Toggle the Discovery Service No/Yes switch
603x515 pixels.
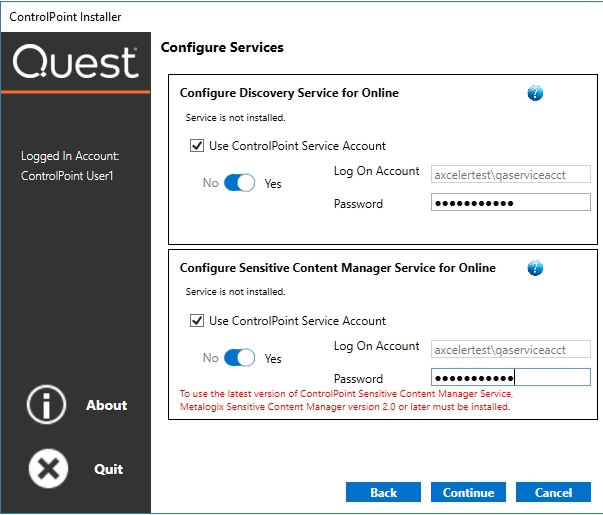(239, 183)
